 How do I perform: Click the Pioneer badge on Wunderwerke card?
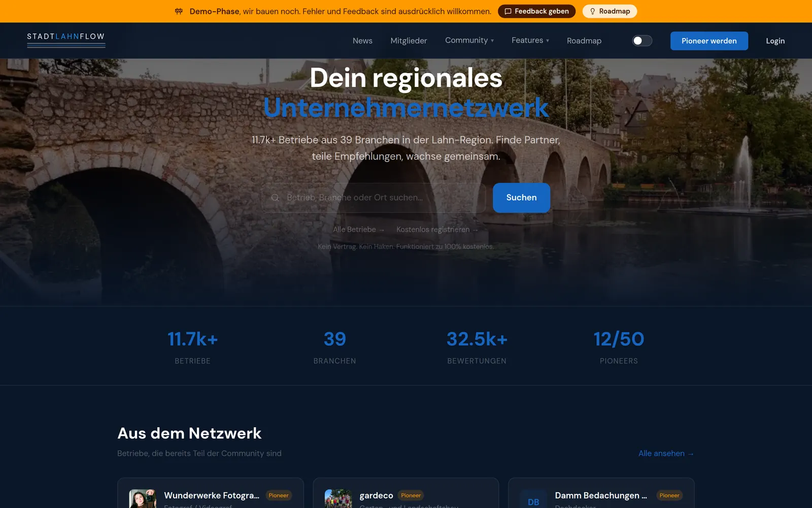point(278,495)
